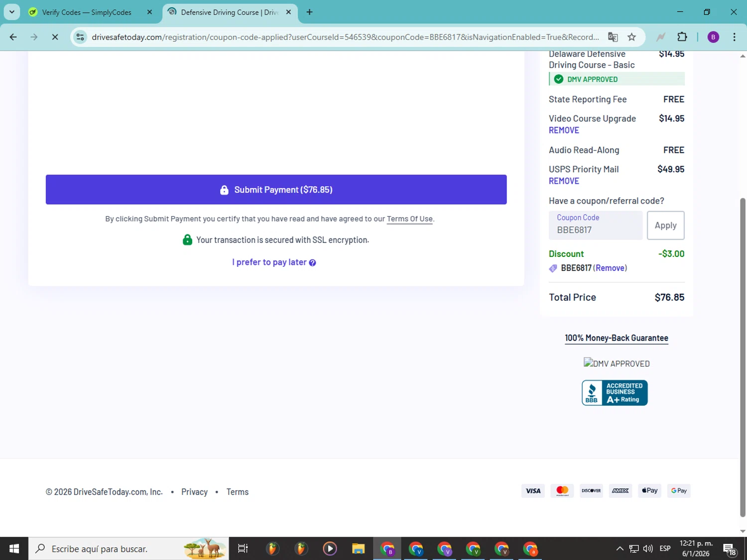Open a new browser tab
This screenshot has height=560, width=747.
(x=310, y=12)
